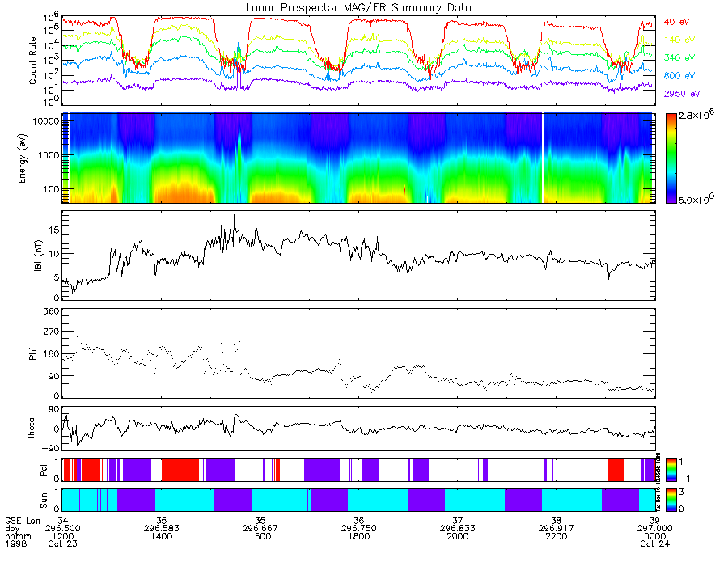The height and width of the screenshot is (566, 728).
Task: Click the '1600' time tick label
Action: click(x=260, y=536)
